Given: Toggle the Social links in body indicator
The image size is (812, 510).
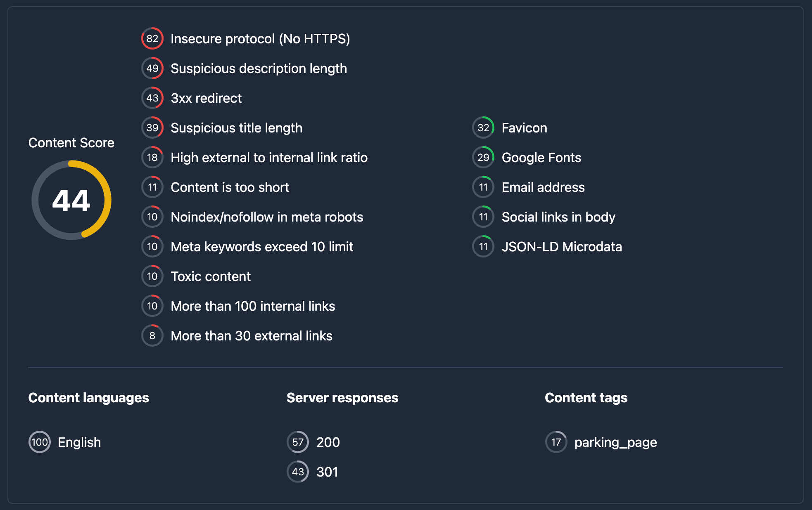Looking at the screenshot, I should (x=483, y=217).
